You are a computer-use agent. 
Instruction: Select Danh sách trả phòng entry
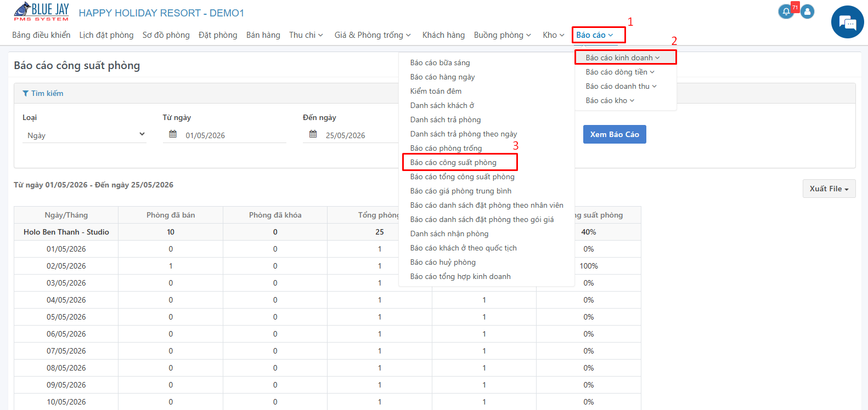pyautogui.click(x=445, y=119)
